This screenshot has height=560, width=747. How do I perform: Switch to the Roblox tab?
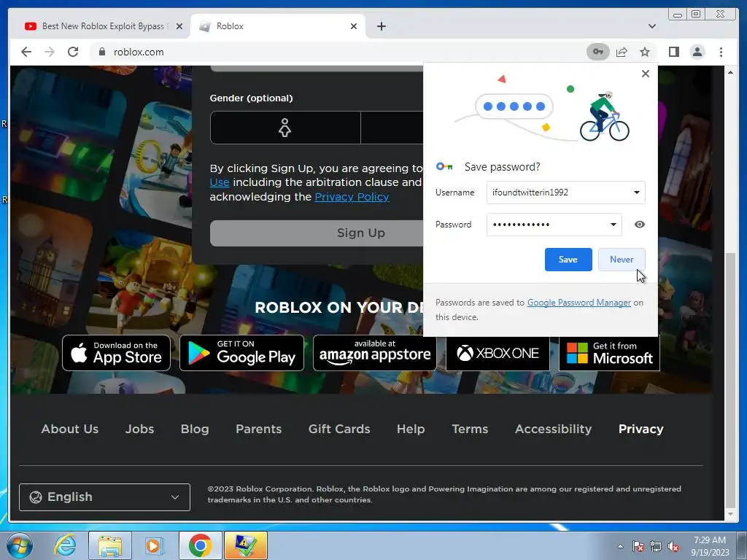point(278,26)
